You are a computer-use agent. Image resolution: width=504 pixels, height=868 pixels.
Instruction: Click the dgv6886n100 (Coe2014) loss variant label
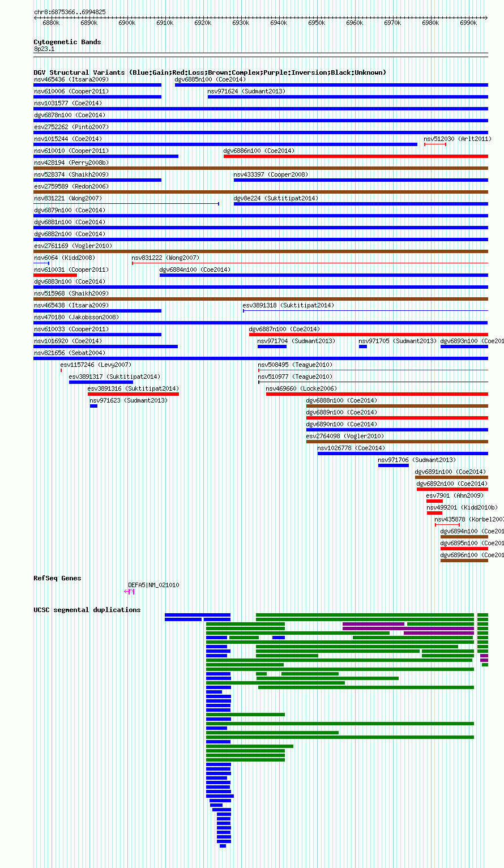click(259, 151)
